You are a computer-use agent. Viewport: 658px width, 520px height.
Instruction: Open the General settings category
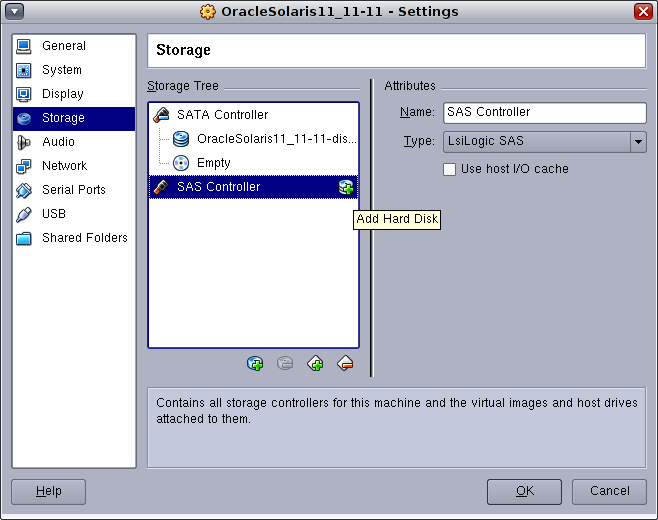tap(63, 46)
